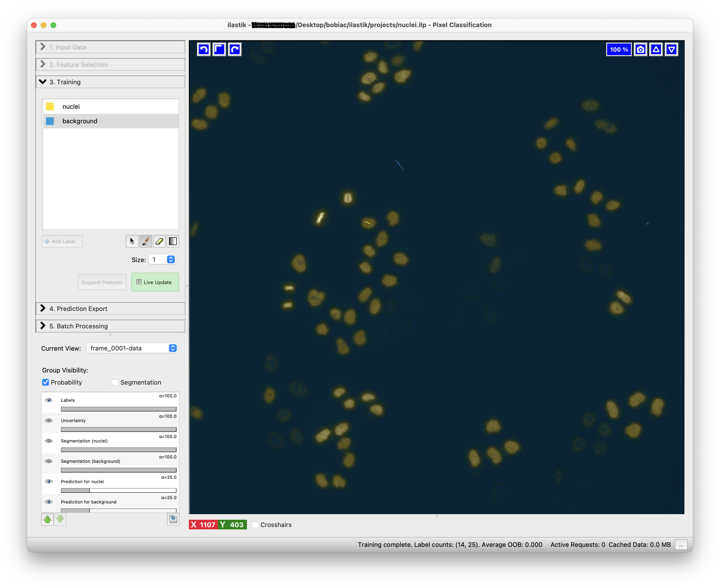Toggle the Probability group visibility checkbox

(x=46, y=382)
